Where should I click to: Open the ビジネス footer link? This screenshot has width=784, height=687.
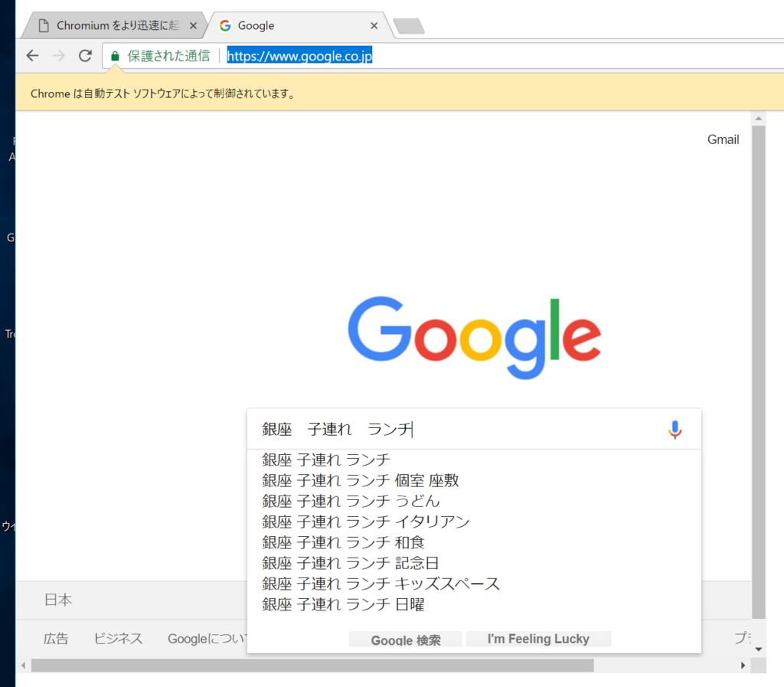[x=118, y=639]
